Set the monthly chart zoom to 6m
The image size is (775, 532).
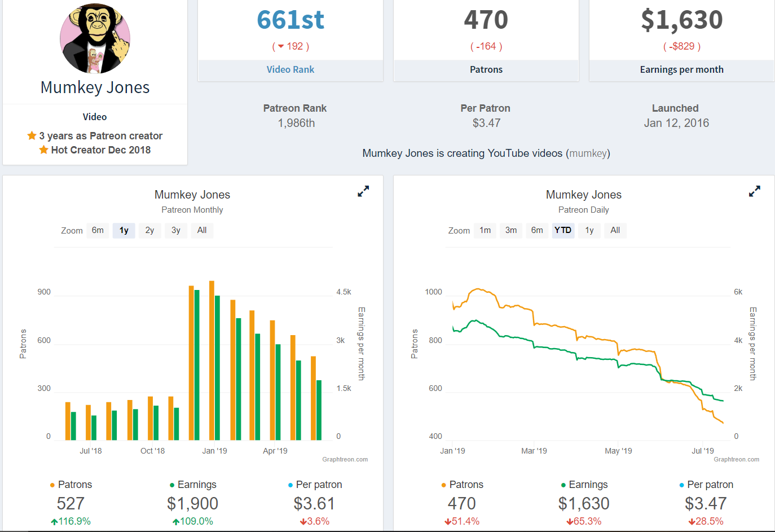pos(98,230)
